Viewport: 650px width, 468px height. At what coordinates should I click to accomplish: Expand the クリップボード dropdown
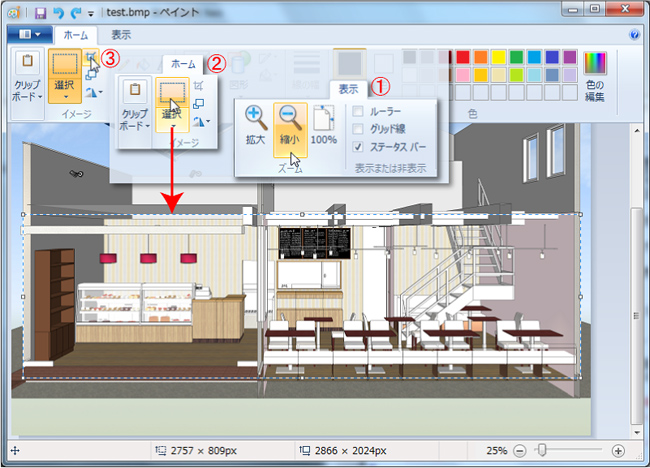pyautogui.click(x=27, y=97)
